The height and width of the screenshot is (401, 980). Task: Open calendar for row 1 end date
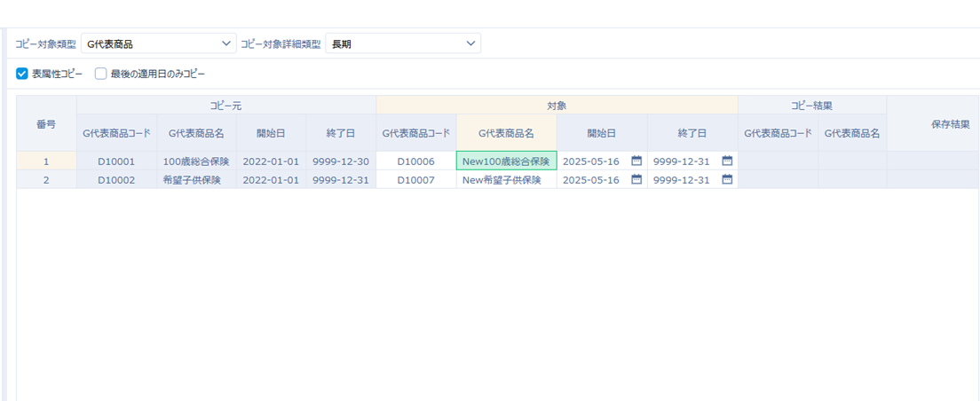click(x=727, y=161)
